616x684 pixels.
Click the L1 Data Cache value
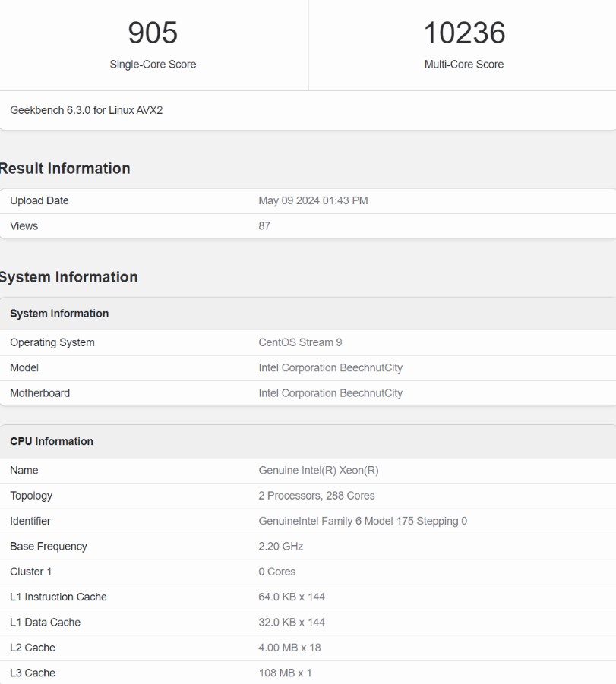pos(292,623)
